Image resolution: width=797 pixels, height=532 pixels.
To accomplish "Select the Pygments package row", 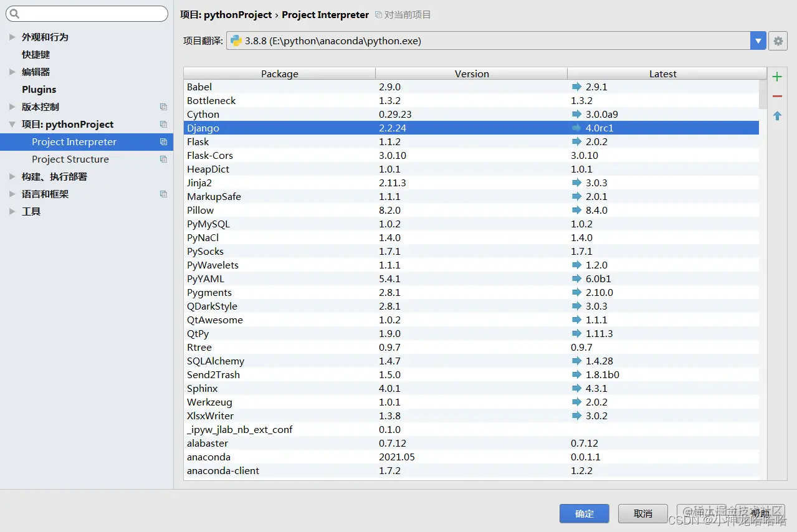I will click(471, 293).
